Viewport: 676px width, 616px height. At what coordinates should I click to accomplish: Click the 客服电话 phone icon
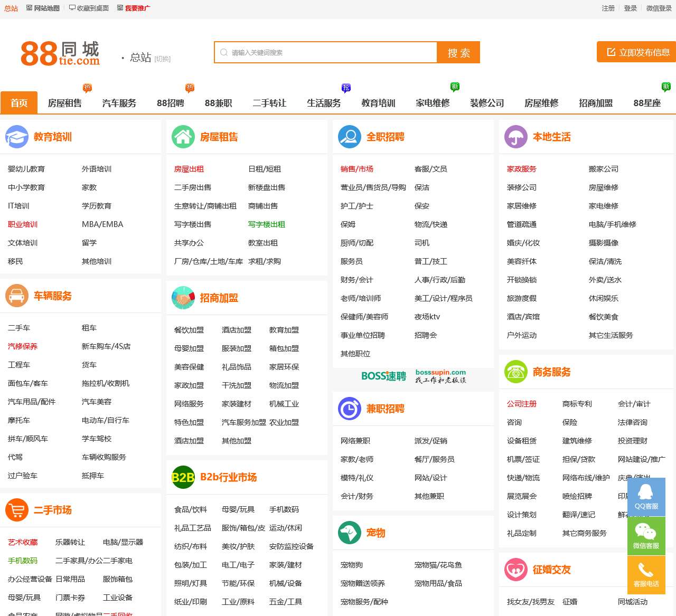(x=646, y=575)
